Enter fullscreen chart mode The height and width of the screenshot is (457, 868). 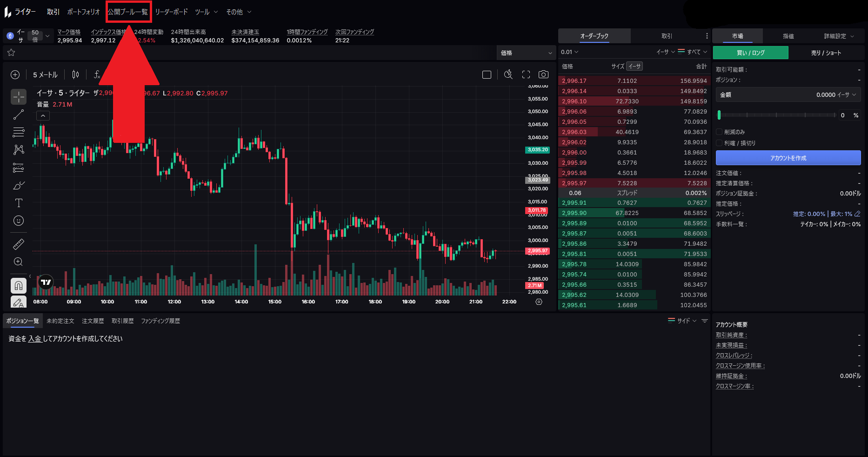[526, 74]
